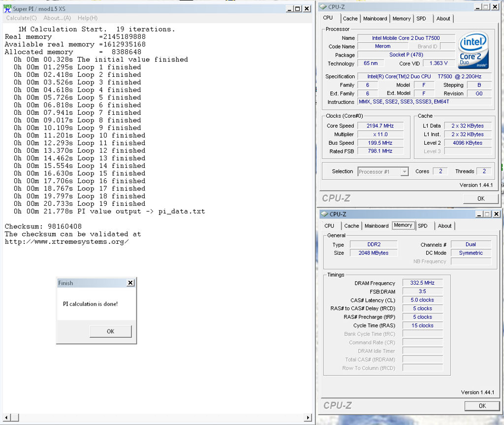
Task: Minimize the Super PI window
Action: 289,9
